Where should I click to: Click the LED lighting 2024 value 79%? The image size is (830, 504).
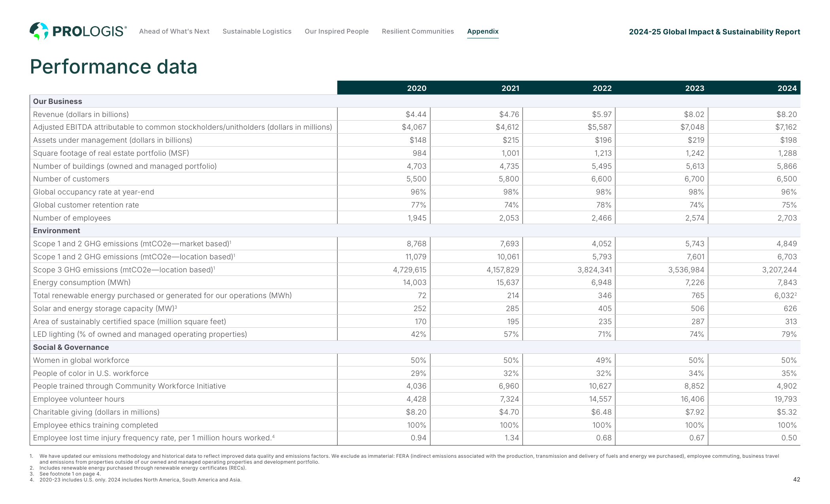click(x=789, y=334)
